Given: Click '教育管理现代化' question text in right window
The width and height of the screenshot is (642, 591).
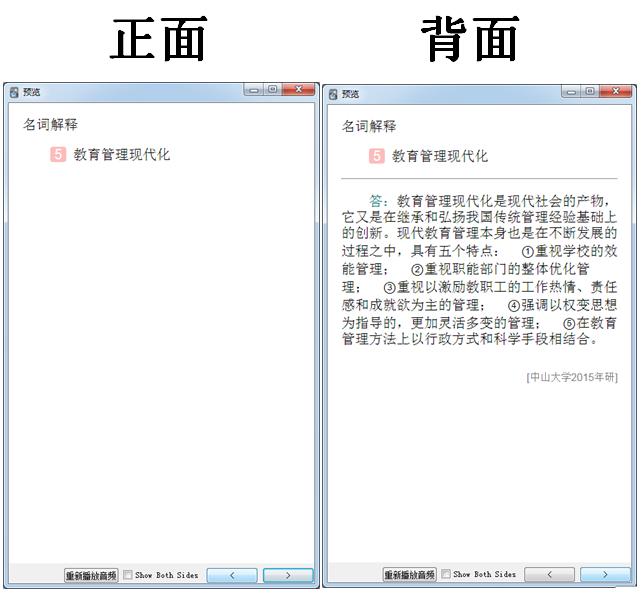Looking at the screenshot, I should pyautogui.click(x=440, y=156).
